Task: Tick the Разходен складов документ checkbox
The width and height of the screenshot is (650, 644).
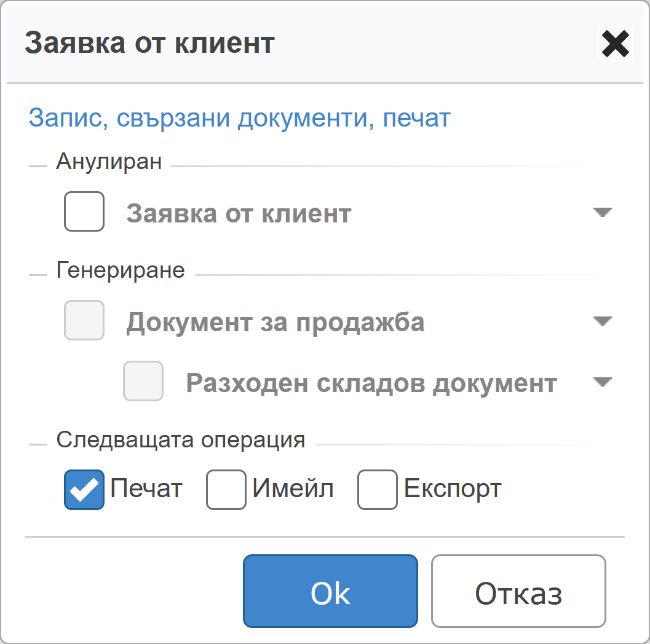Action: tap(143, 381)
